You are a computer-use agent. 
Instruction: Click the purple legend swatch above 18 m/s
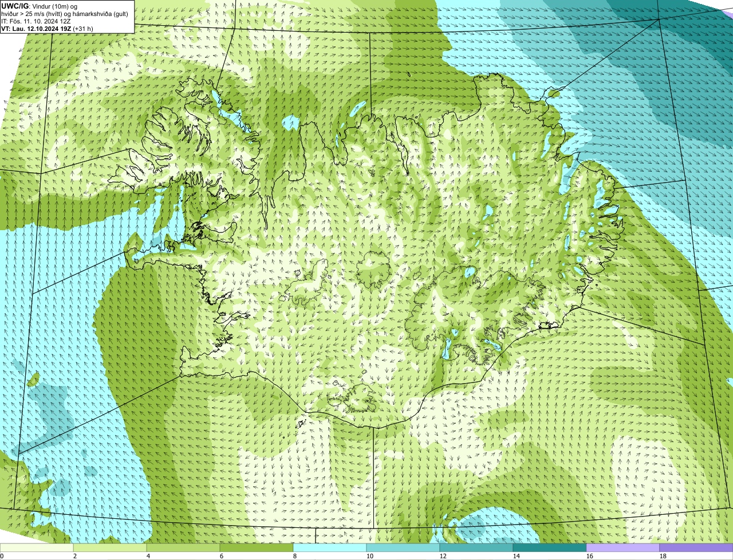click(696, 548)
